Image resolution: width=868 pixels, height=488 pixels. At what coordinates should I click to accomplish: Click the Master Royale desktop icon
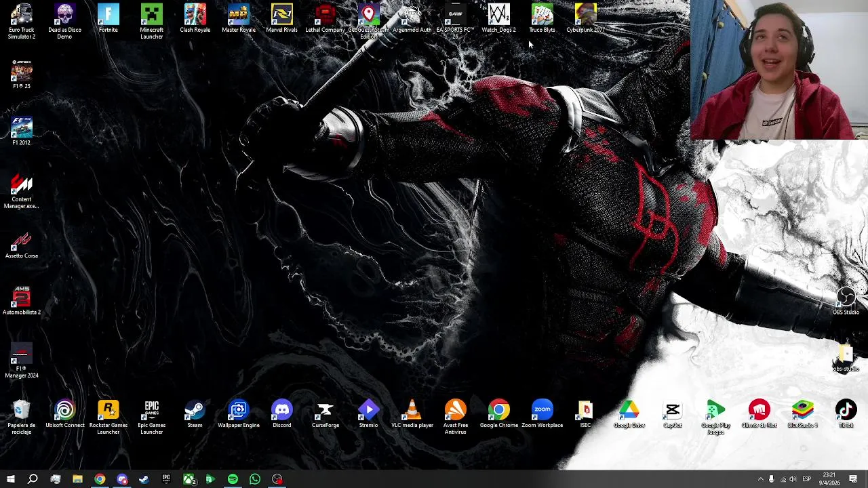click(x=239, y=19)
